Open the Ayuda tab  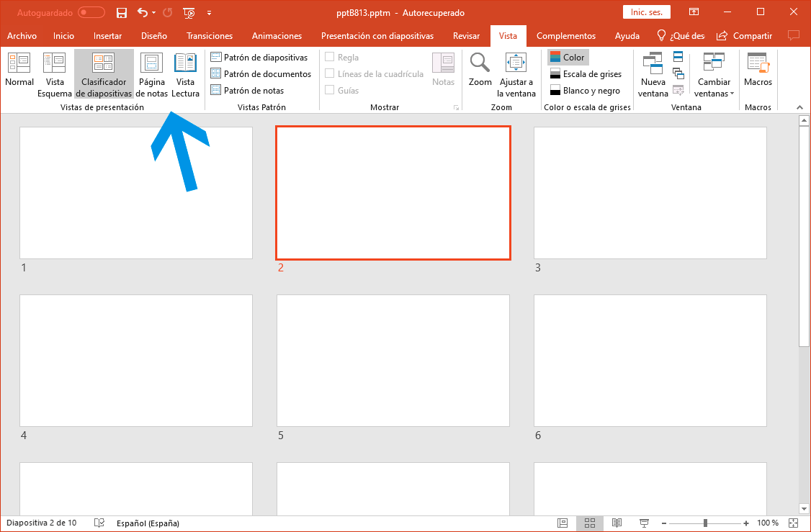[627, 36]
